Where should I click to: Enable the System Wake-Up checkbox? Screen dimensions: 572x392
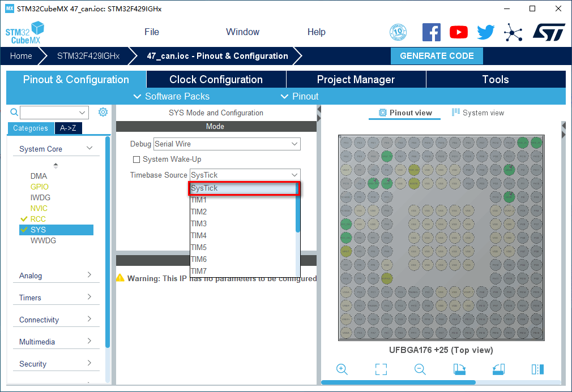coord(136,160)
